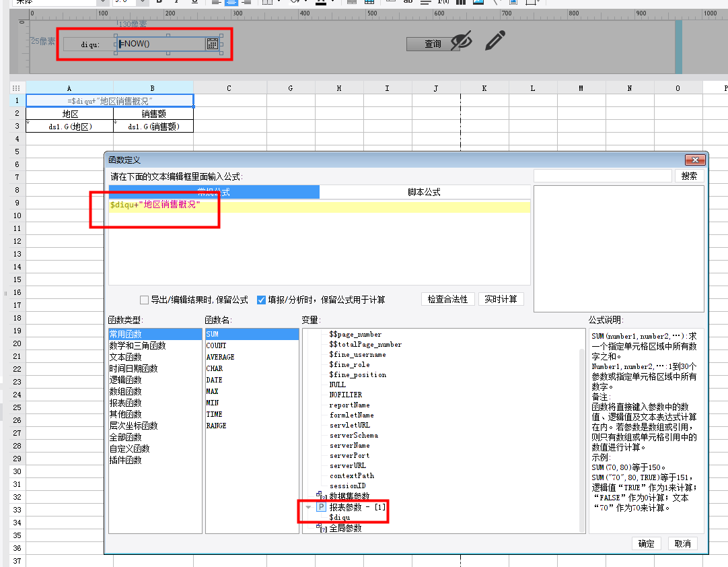Toggle the crossed-eye visibility icon
This screenshot has width=728, height=567.
[461, 42]
